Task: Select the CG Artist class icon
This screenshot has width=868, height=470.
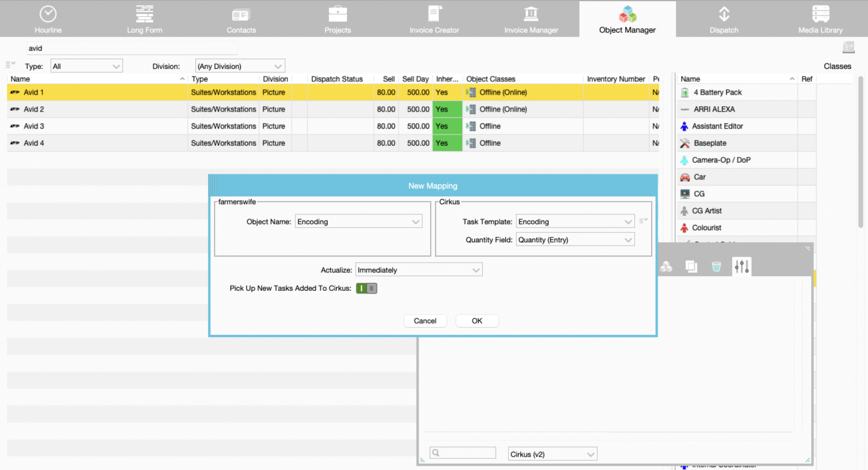Action: click(x=684, y=211)
